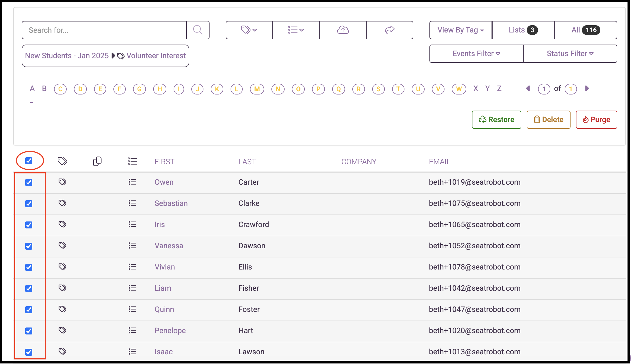Viewport: 631px width, 364px height.
Task: Open list icon in Isaac Lawson row
Action: pyautogui.click(x=132, y=352)
